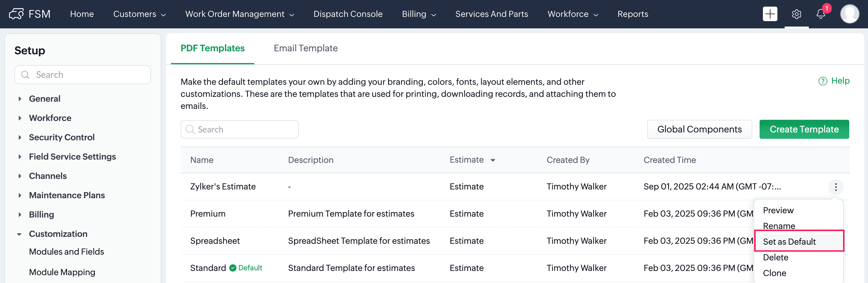Click the plus quick-create icon
Image resolution: width=868 pixels, height=283 pixels.
pyautogui.click(x=770, y=14)
